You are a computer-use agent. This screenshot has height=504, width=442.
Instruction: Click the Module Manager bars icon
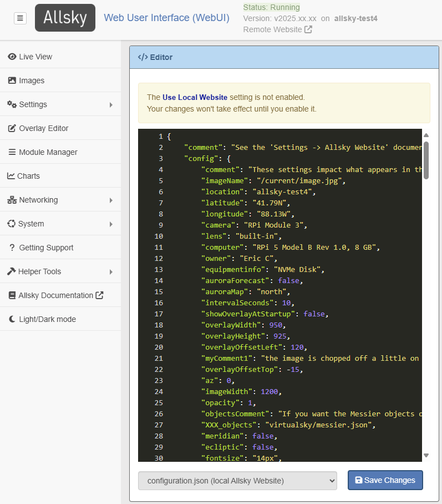click(12, 152)
